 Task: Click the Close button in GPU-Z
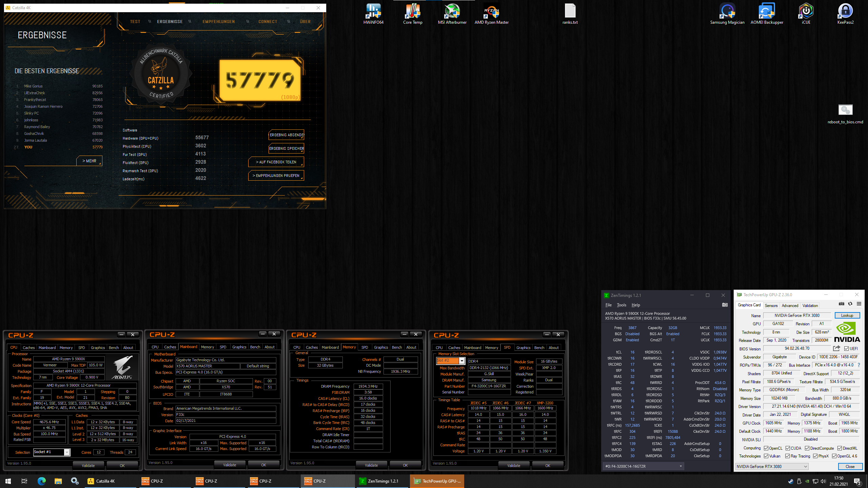[850, 467]
